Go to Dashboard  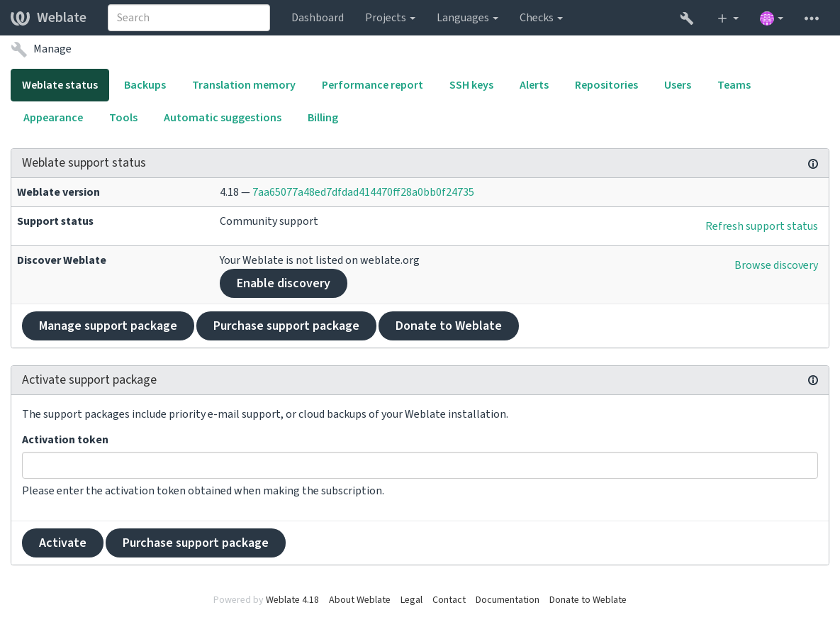[x=318, y=18]
